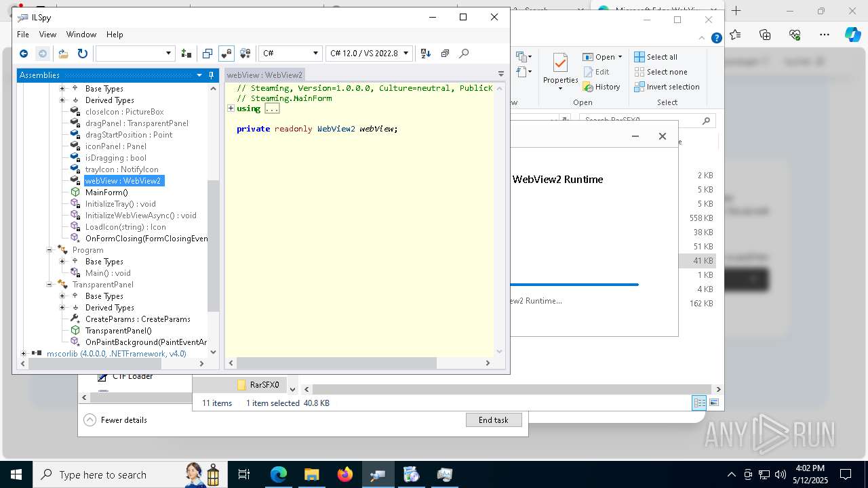Click Explorer search magnifier icon
868x488 pixels.
coord(706,121)
